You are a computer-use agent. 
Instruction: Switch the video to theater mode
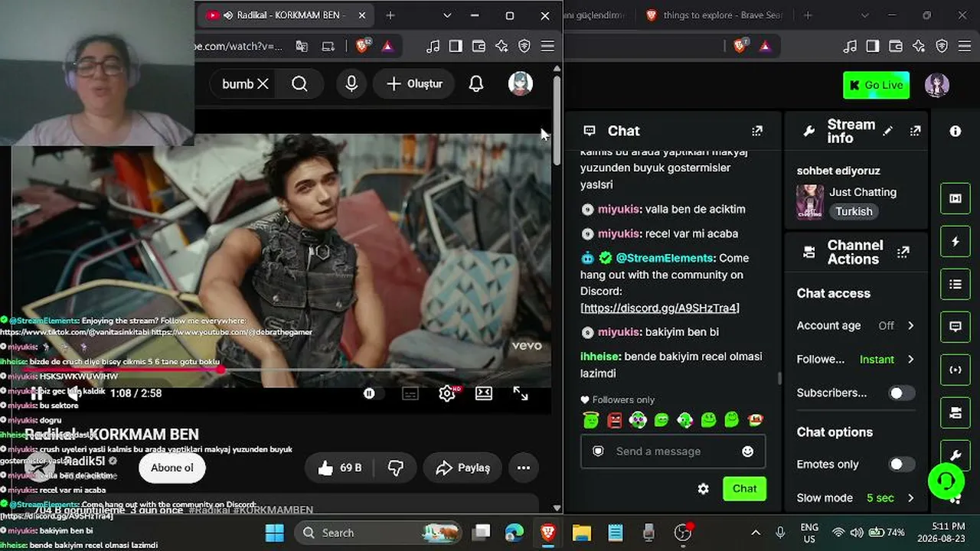(x=484, y=393)
